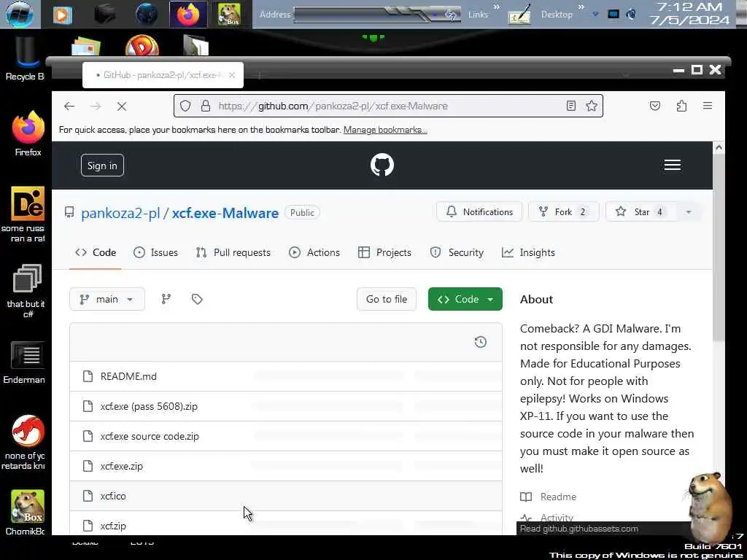Click the page scrollbar up arrow
This screenshot has width=747, height=560.
(719, 147)
